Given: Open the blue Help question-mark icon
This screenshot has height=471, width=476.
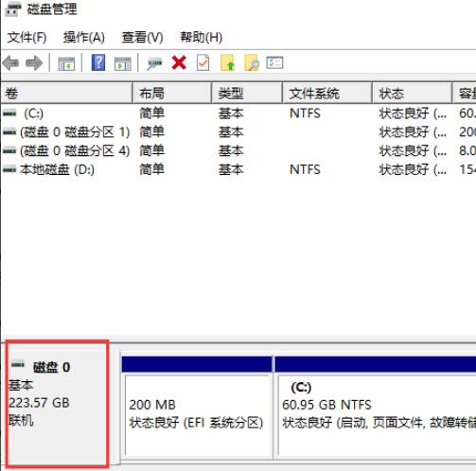Looking at the screenshot, I should click(98, 62).
